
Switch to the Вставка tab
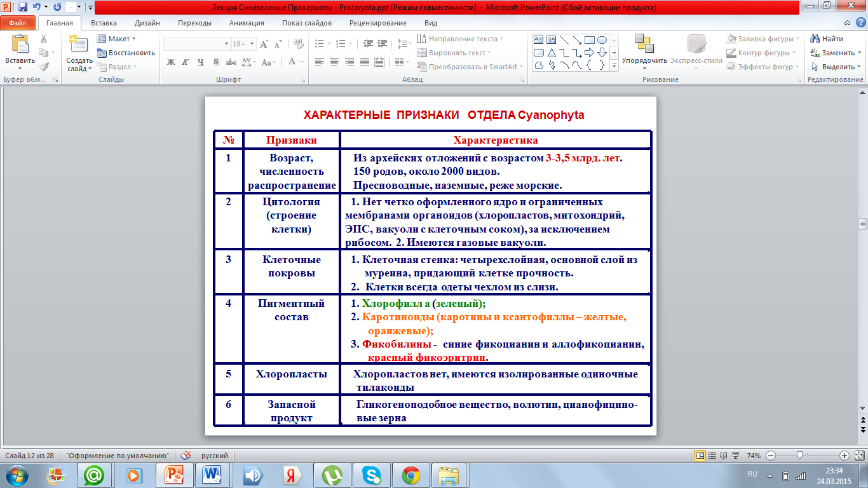[104, 23]
